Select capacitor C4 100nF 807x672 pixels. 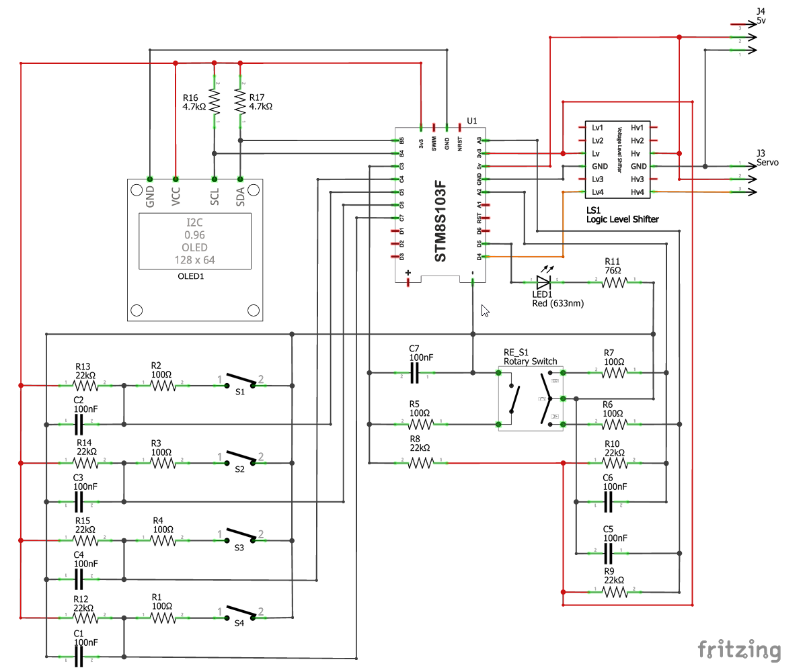[79, 579]
